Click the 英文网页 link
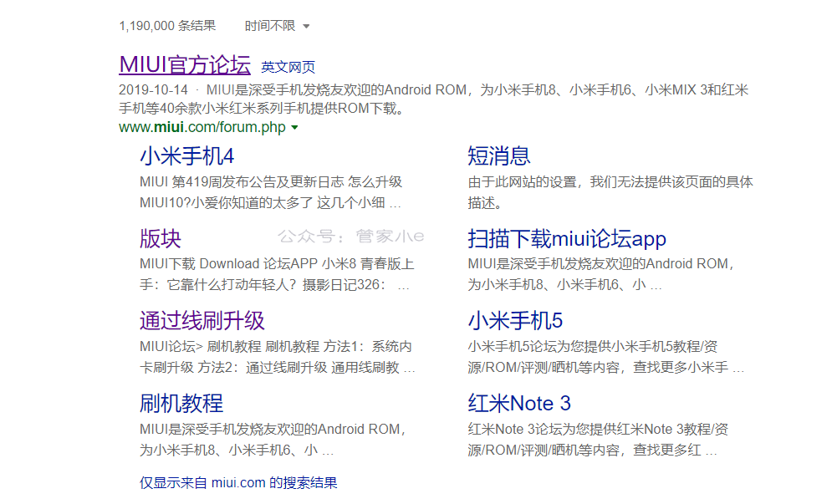Screen dimensions: 832x504 (288, 67)
